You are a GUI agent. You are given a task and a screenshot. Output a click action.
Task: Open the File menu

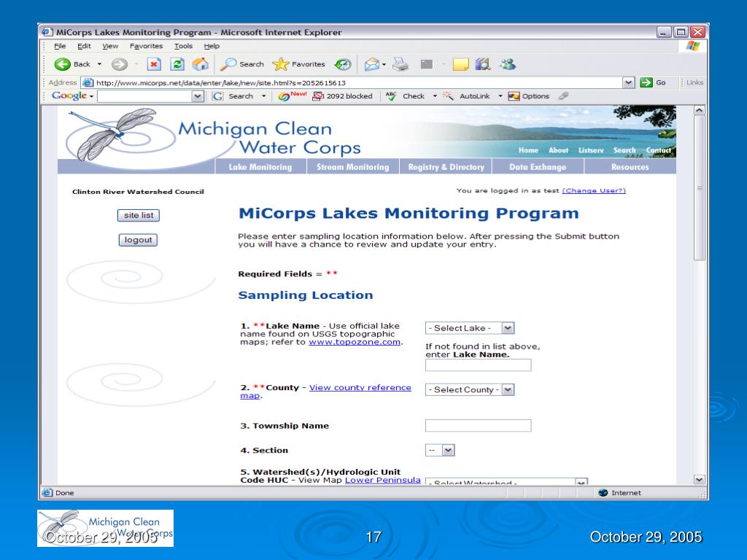pyautogui.click(x=60, y=46)
